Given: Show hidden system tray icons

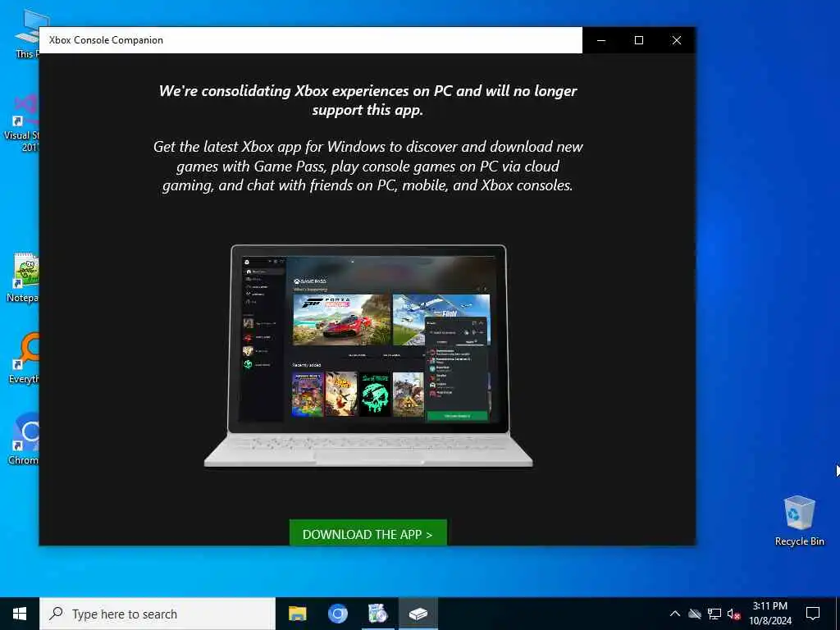Looking at the screenshot, I should (675, 614).
